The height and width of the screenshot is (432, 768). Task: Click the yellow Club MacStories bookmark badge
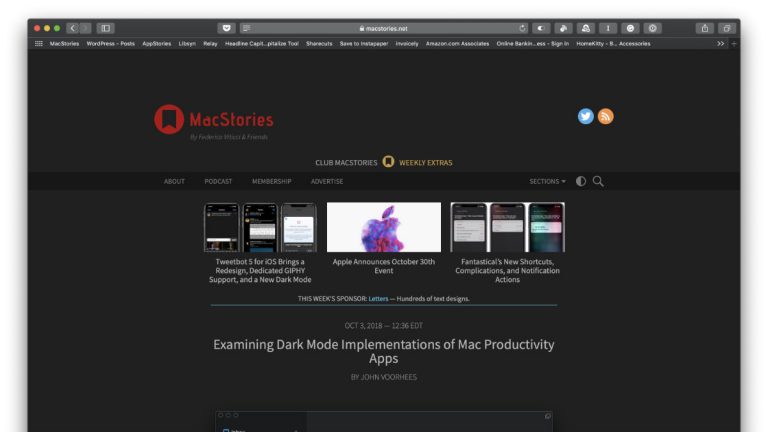[x=388, y=162]
